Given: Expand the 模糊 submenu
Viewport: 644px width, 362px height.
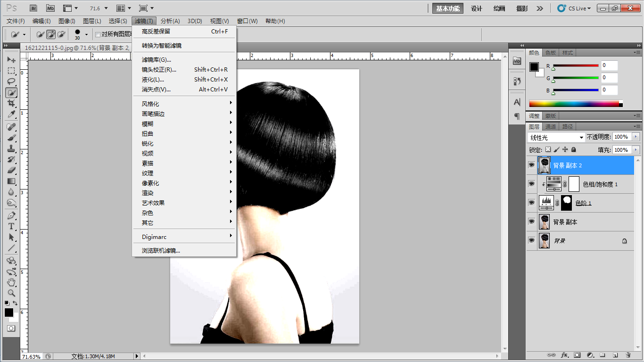Looking at the screenshot, I should [184, 123].
